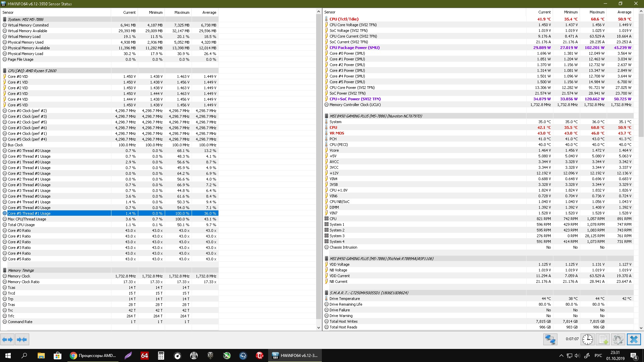The width and height of the screenshot is (644, 362).
Task: Select the Physical Memory Load row
Action: point(110,54)
